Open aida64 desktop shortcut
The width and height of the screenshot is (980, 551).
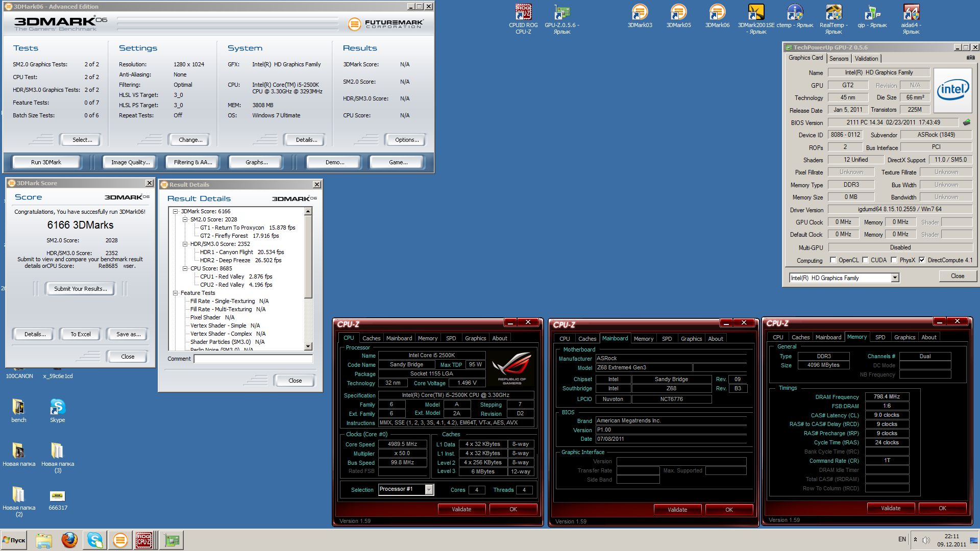[911, 19]
